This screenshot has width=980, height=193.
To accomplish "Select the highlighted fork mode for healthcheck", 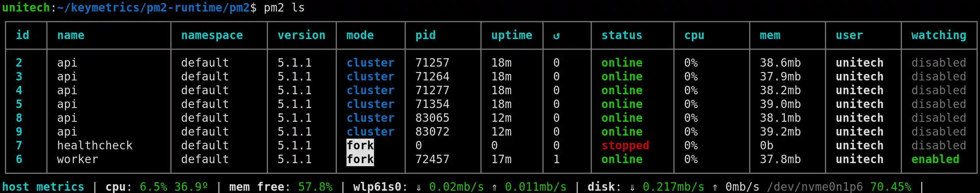I will click(x=360, y=146).
